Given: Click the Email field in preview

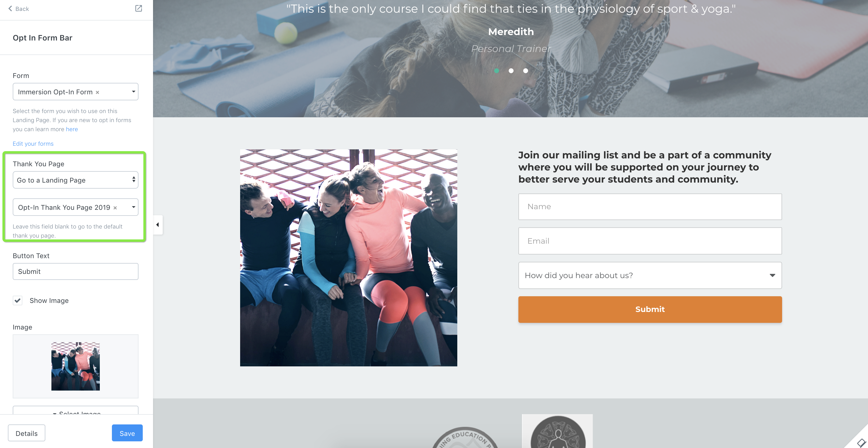Looking at the screenshot, I should tap(650, 241).
